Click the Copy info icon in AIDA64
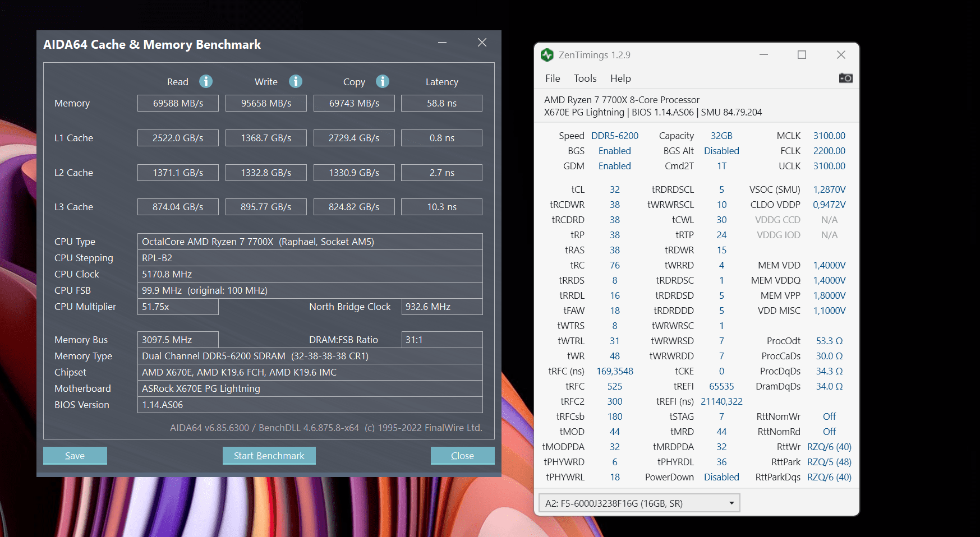 click(x=383, y=81)
